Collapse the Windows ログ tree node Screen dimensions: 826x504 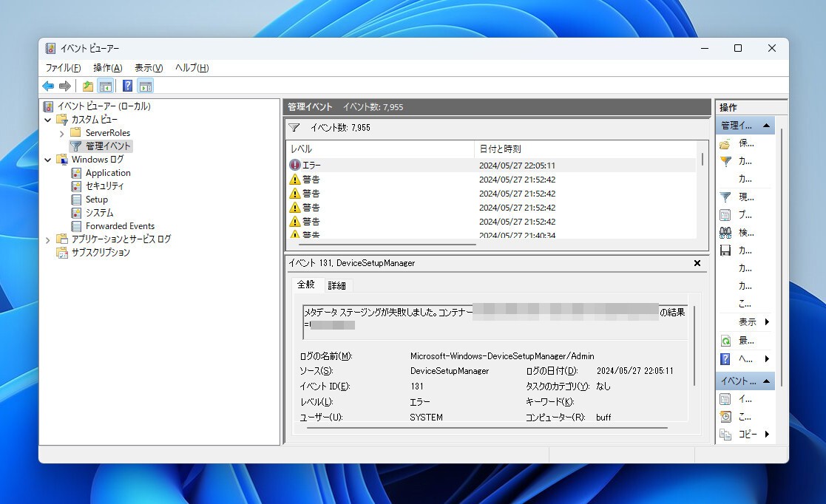[47, 159]
